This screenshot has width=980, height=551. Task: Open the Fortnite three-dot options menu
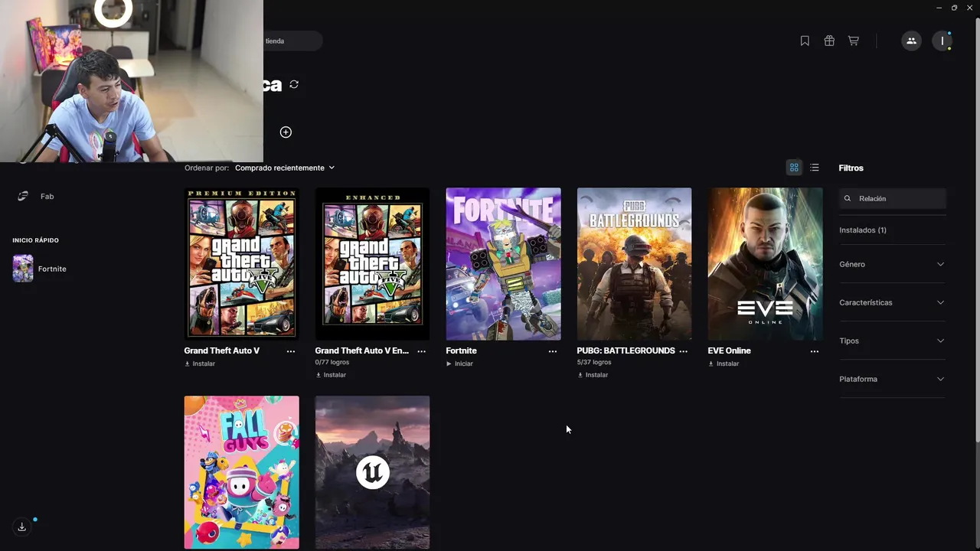pyautogui.click(x=553, y=351)
